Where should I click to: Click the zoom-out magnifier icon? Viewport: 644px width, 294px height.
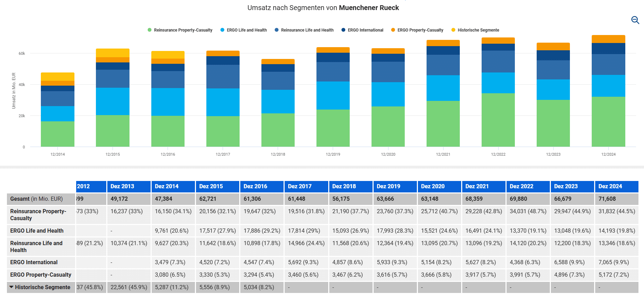[635, 20]
